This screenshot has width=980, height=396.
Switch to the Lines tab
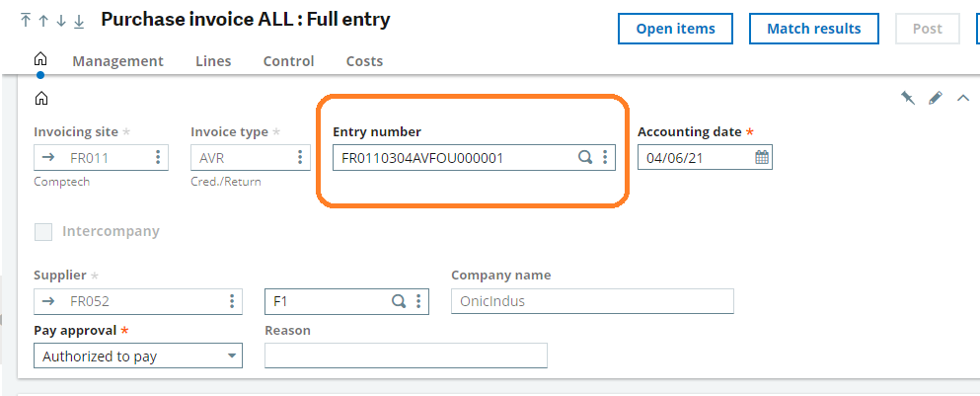[213, 61]
